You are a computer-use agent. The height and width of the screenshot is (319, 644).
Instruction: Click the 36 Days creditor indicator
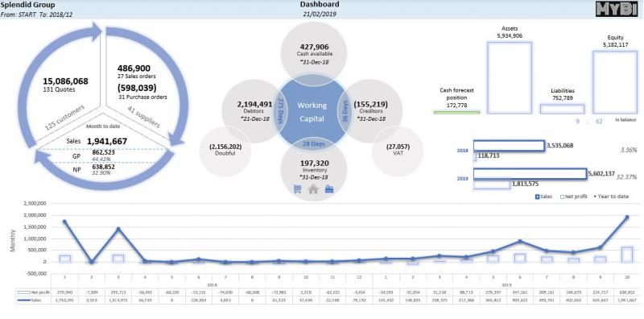coord(345,111)
